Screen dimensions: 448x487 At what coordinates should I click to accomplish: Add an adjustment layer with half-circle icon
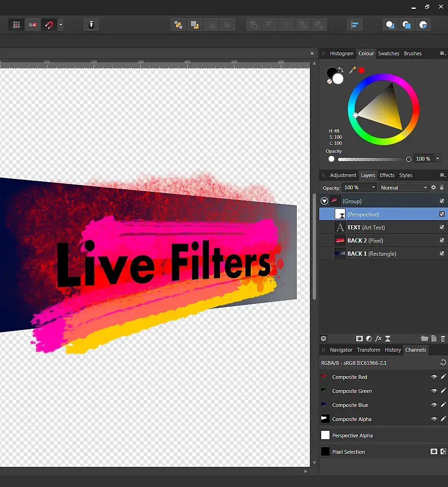coord(369,339)
